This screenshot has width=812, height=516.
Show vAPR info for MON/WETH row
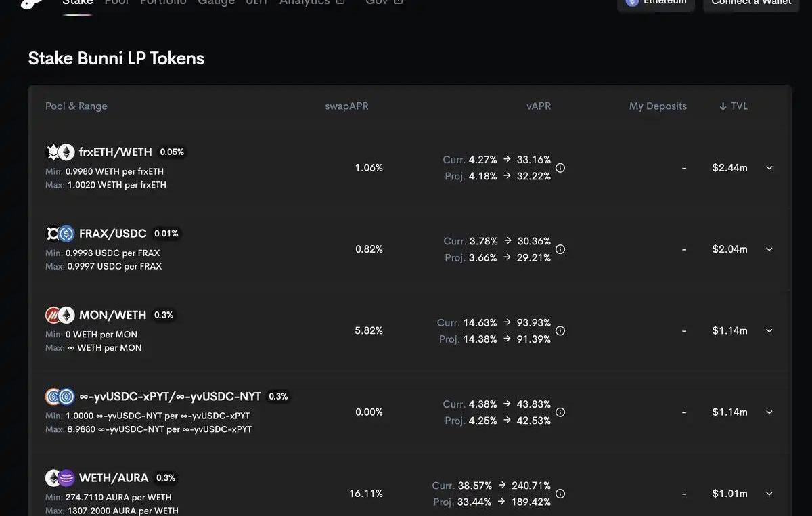[x=560, y=330]
